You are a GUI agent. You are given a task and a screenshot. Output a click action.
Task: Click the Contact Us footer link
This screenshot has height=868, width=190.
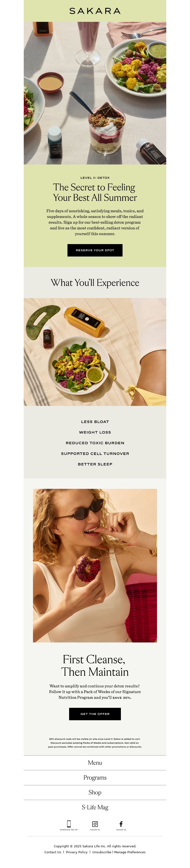tap(53, 852)
